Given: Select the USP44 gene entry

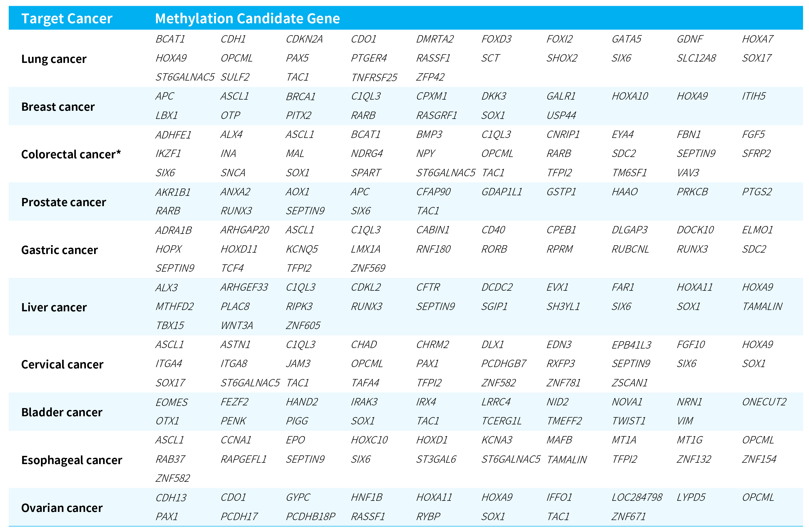Looking at the screenshot, I should click(561, 115).
